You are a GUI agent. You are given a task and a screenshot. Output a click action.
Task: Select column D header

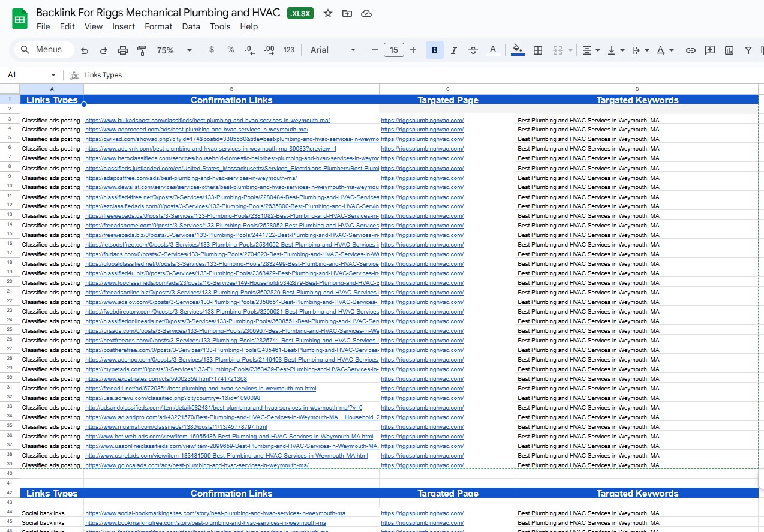637,89
